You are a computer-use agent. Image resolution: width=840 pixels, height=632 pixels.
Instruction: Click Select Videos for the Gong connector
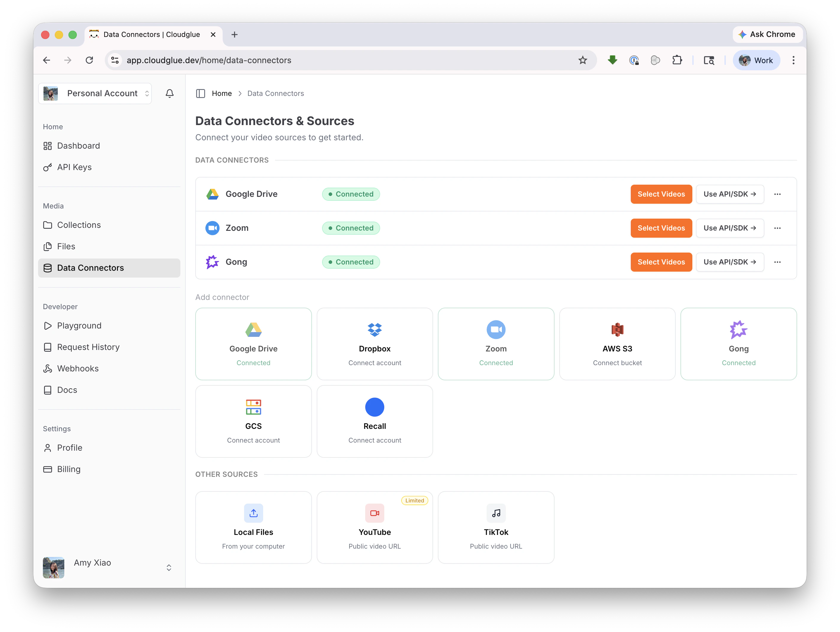tap(661, 262)
